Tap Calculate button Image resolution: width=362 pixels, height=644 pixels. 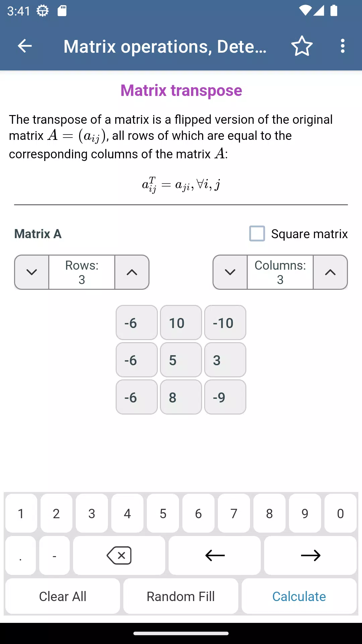click(299, 596)
